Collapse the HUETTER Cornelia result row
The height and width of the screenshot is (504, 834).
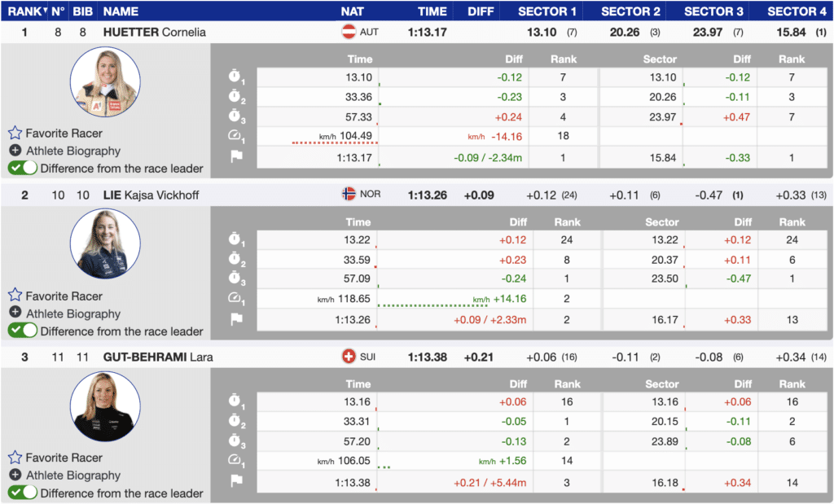(x=155, y=33)
